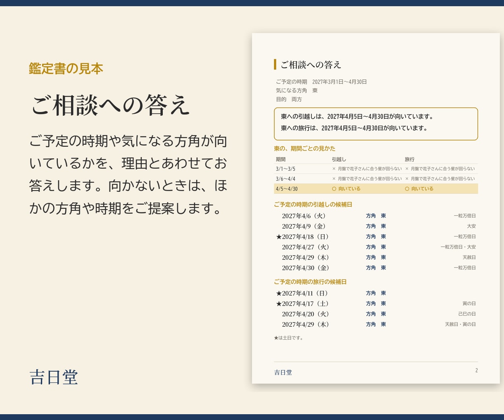Select the date 2027年4/20（火）

306,314
